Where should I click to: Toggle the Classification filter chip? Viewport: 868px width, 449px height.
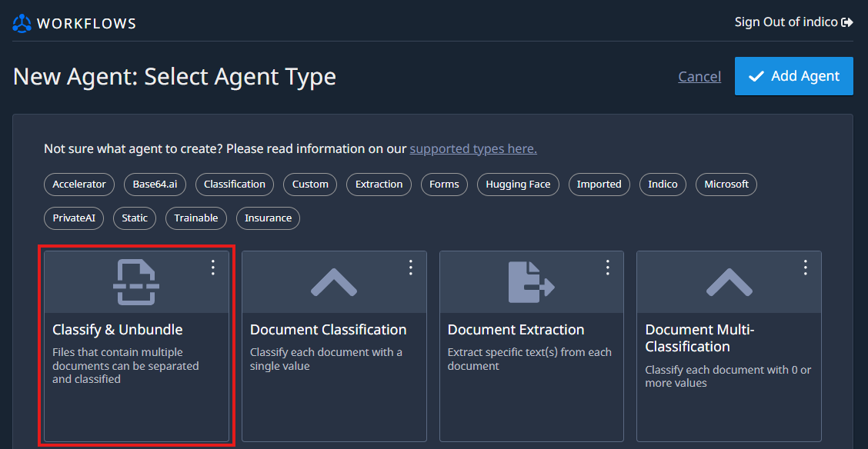(235, 185)
